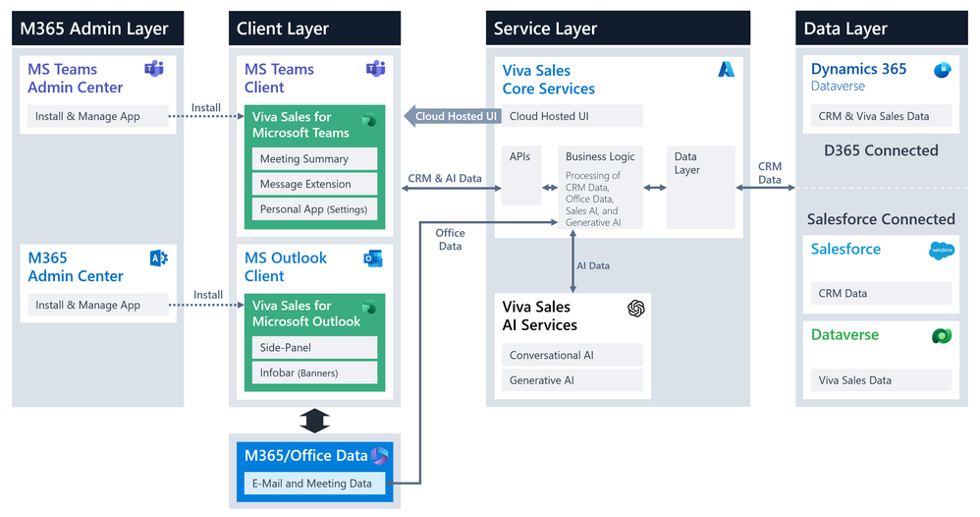Image resolution: width=980 pixels, height=517 pixels.
Task: Click the Viva Sales Data box under Dataverse
Action: click(881, 380)
